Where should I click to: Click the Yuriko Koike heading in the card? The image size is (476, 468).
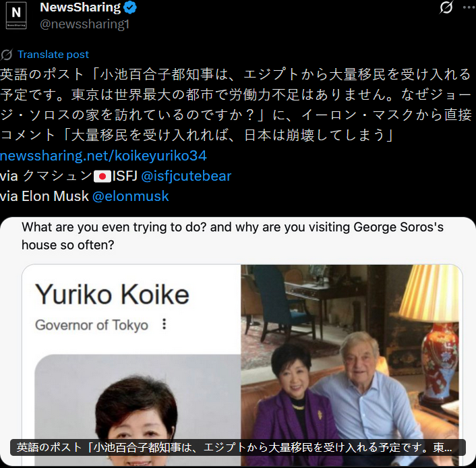click(x=113, y=294)
